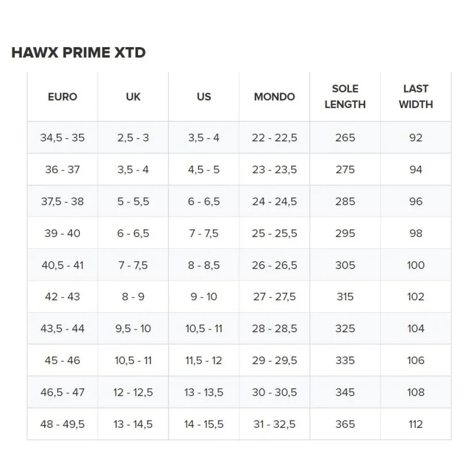The height and width of the screenshot is (475, 476).
Task: Select the SOLE LENGTH column header
Action: (345, 97)
